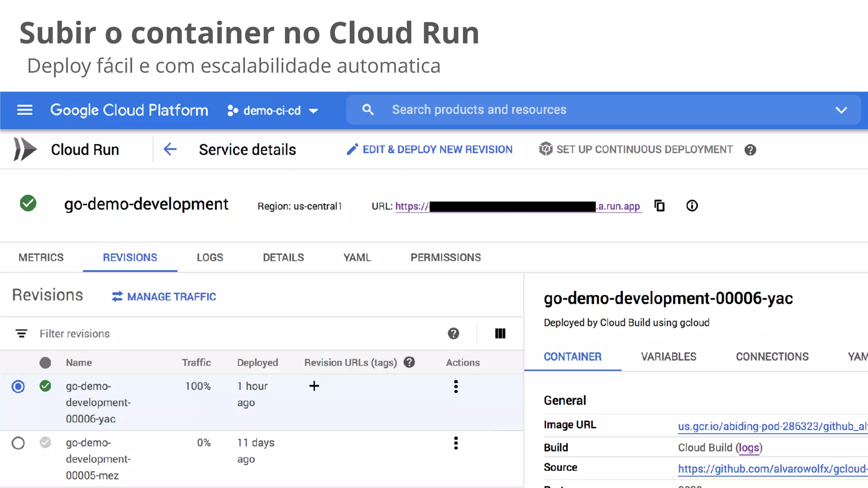The height and width of the screenshot is (488, 868).
Task: Click the Traffic column header
Action: point(196,363)
